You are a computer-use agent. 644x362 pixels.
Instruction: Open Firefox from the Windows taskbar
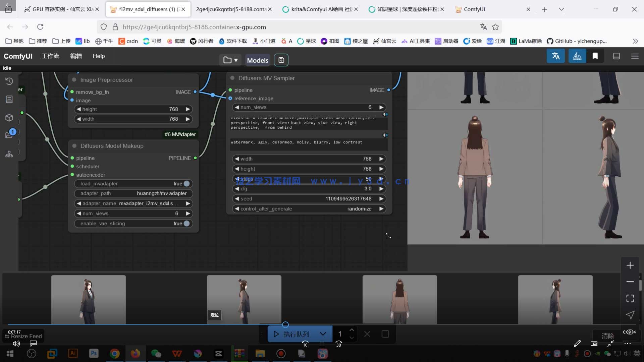tap(136, 353)
